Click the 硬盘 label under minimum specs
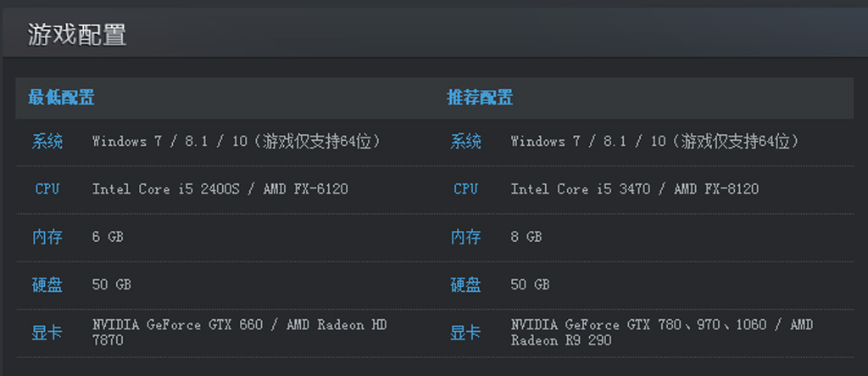Image resolution: width=868 pixels, height=376 pixels. (x=47, y=284)
